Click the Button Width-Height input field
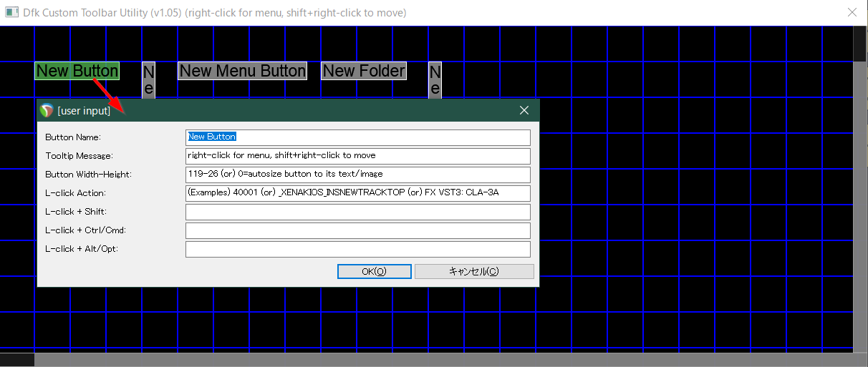This screenshot has width=868, height=367. pyautogui.click(x=357, y=175)
